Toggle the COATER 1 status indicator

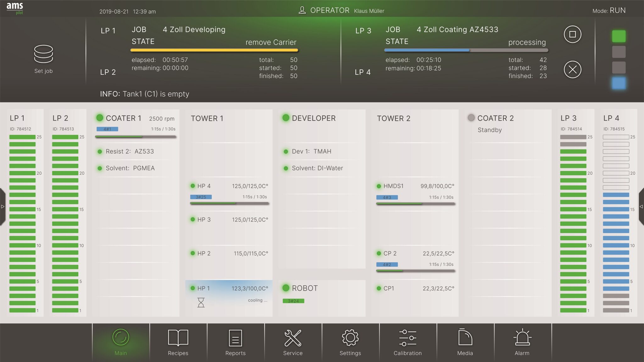click(100, 118)
